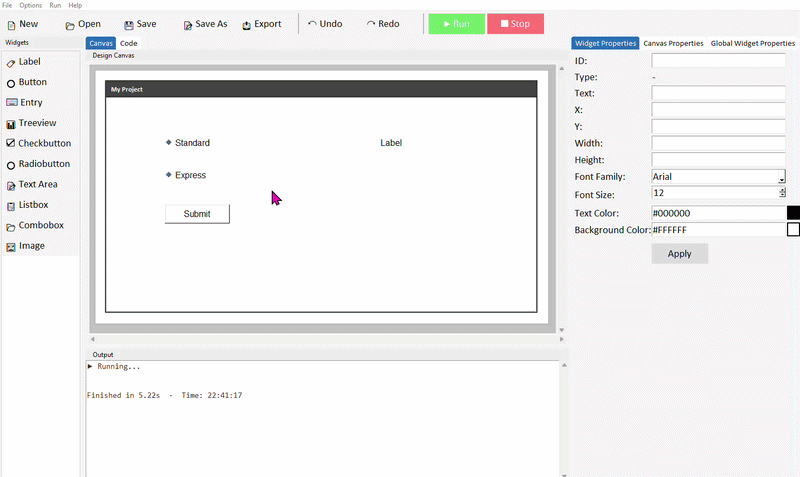Viewport: 800px width, 477px height.
Task: Open the Canvas Properties tab
Action: click(x=673, y=43)
